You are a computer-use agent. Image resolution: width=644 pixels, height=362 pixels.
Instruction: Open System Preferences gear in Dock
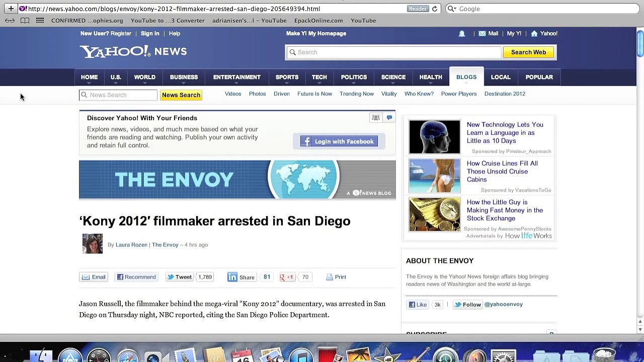[503, 355]
